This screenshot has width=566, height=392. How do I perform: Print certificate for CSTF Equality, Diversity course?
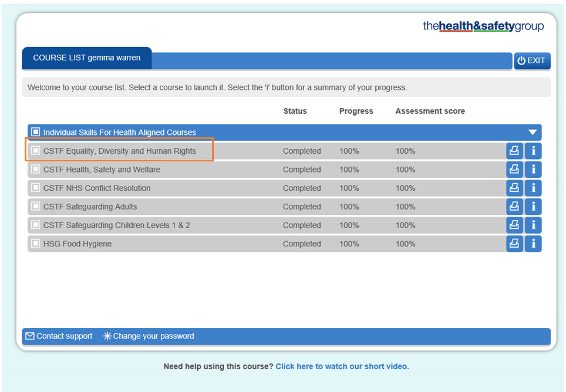[514, 150]
